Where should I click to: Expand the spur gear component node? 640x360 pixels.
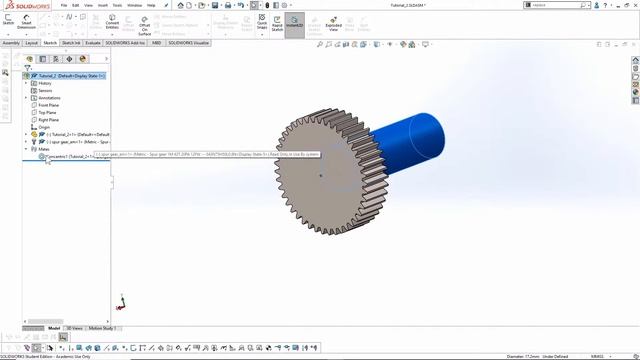tap(26, 142)
